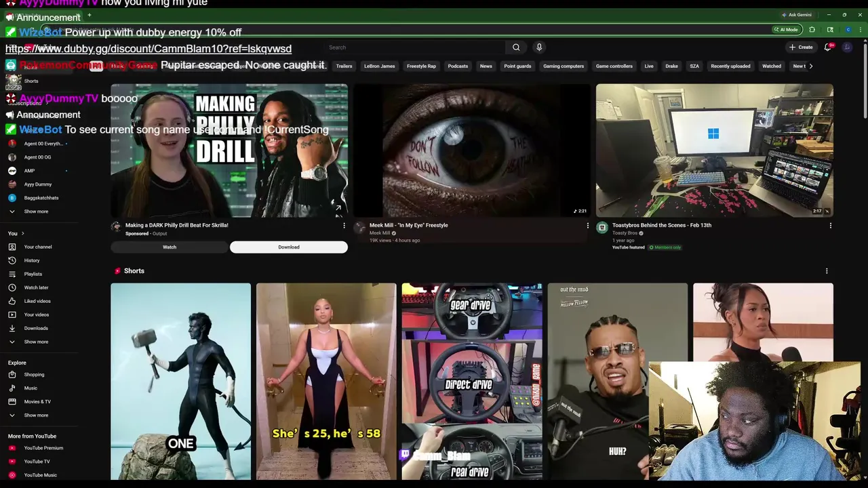Select the News filter chip

tap(486, 66)
